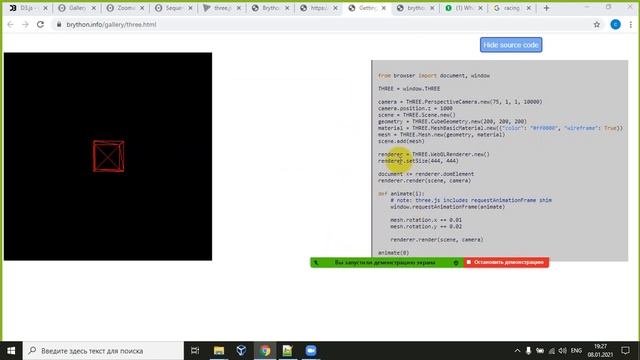
Task: Open the green notepad app on taskbar
Action: [287, 351]
